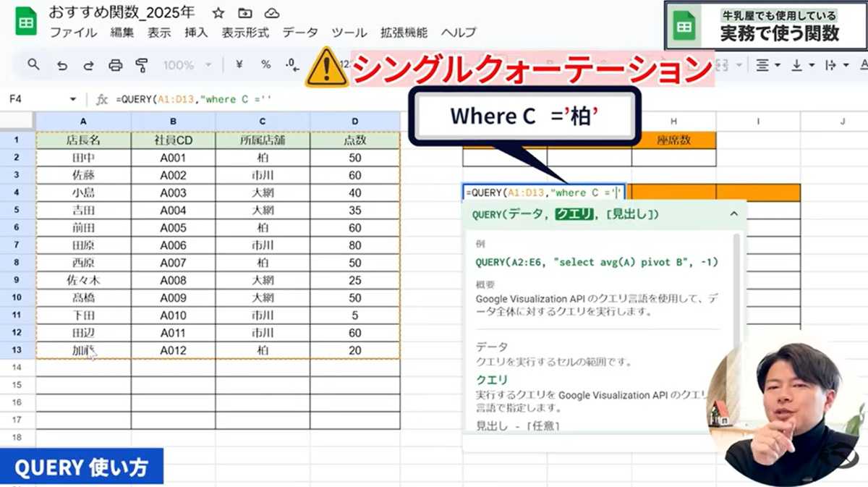This screenshot has height=487, width=868.
Task: Collapse the QUERY function help panel
Action: pos(733,214)
